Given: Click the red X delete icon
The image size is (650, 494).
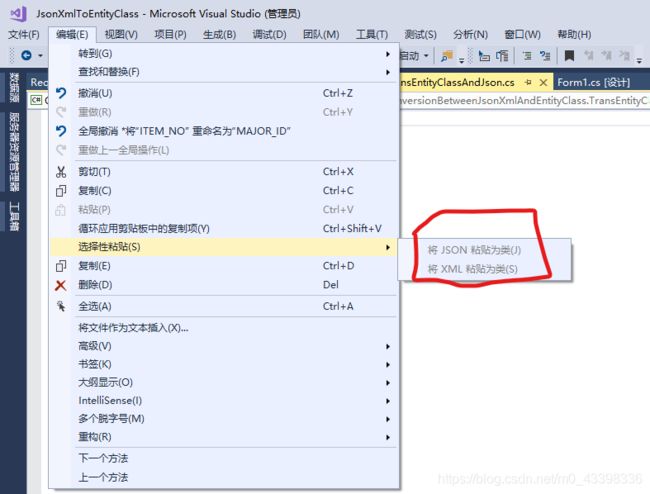Looking at the screenshot, I should click(x=61, y=285).
